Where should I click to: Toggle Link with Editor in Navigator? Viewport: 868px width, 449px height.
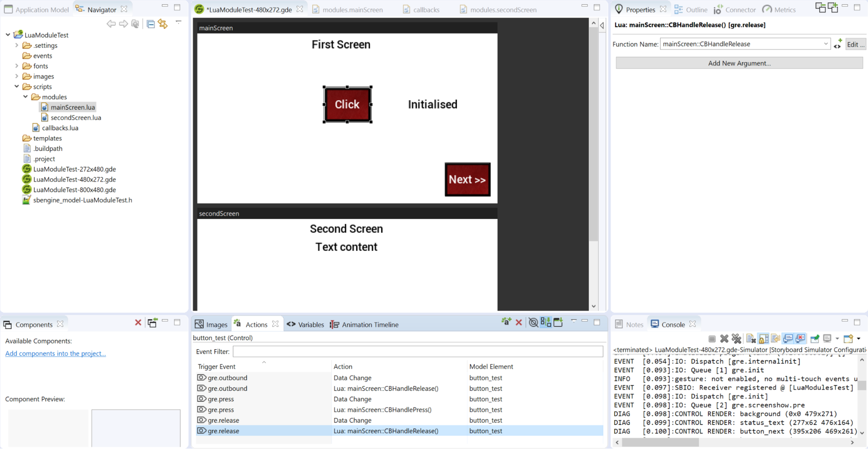click(x=163, y=24)
